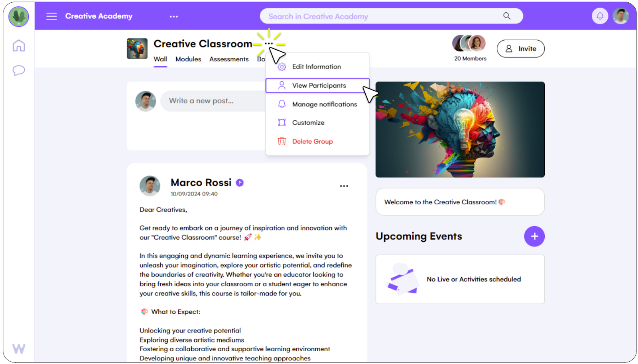Switch to the Modules tab
Screen dimensions: 638x364
coord(188,59)
